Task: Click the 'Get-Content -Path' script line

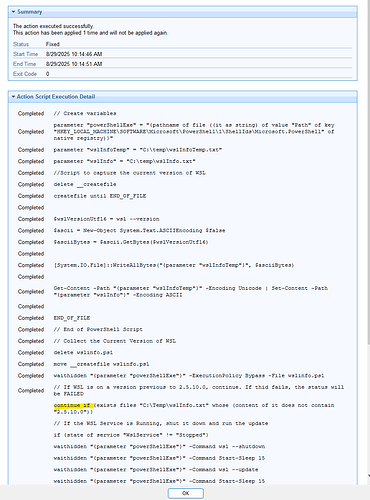Action: point(191,292)
